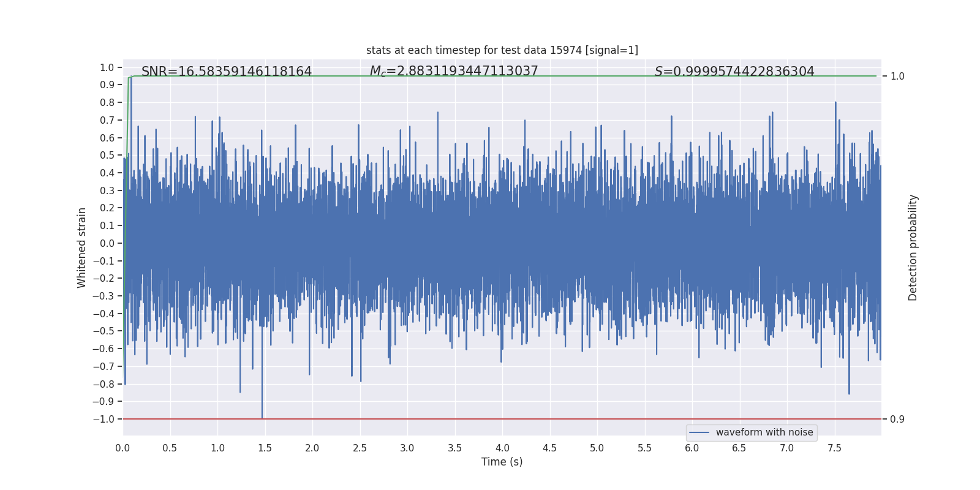This screenshot has width=980, height=490.
Task: Click the 1.0 tick on the detection probability axis
Action: tap(897, 77)
